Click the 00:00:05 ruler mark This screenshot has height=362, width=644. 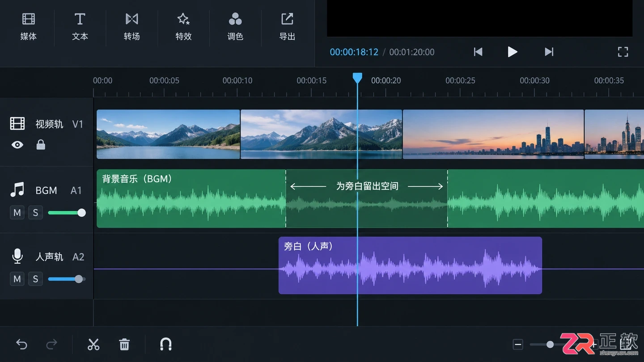(164, 80)
